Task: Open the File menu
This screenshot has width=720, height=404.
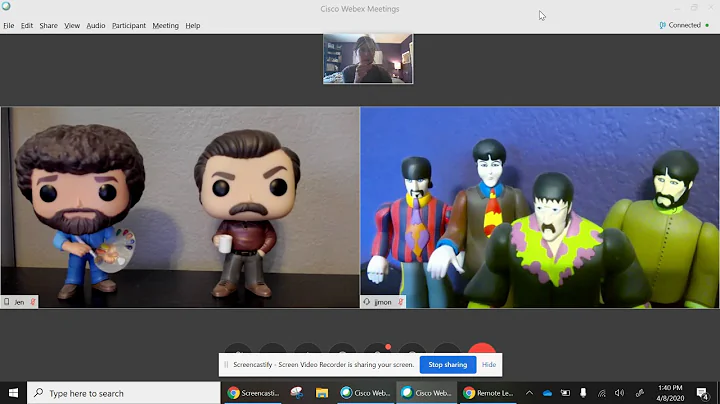Action: pyautogui.click(x=9, y=26)
